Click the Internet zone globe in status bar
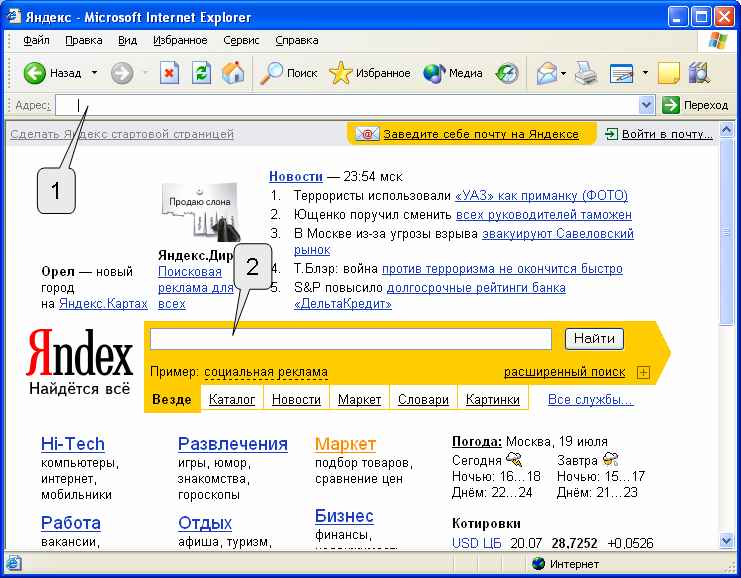This screenshot has height=578, width=741. [538, 563]
